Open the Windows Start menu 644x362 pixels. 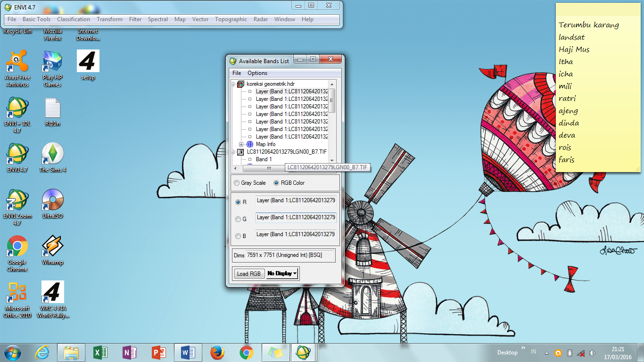(x=13, y=353)
